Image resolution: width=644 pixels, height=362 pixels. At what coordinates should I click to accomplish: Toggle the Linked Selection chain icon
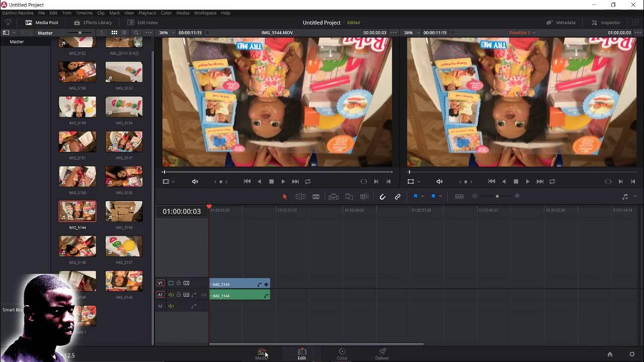(x=397, y=197)
